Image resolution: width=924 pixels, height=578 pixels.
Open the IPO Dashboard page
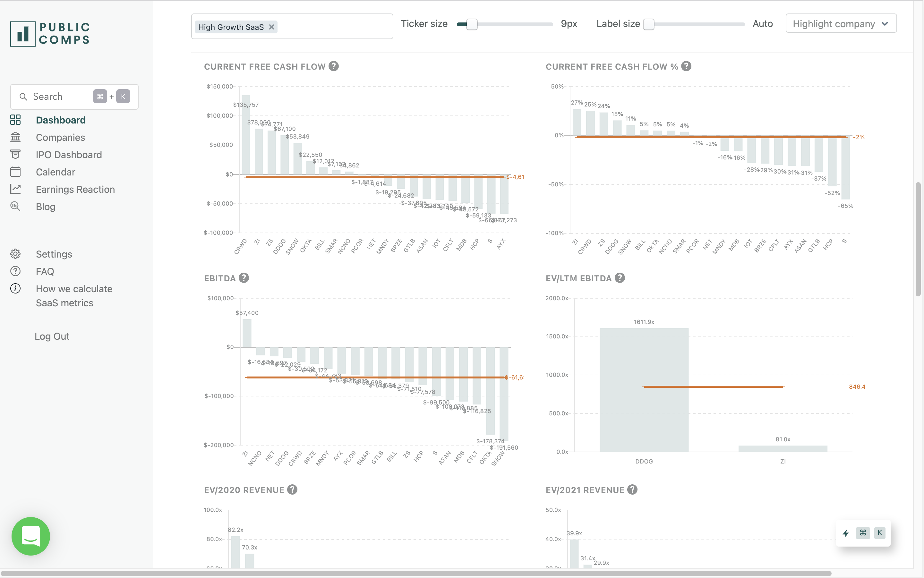[69, 155]
